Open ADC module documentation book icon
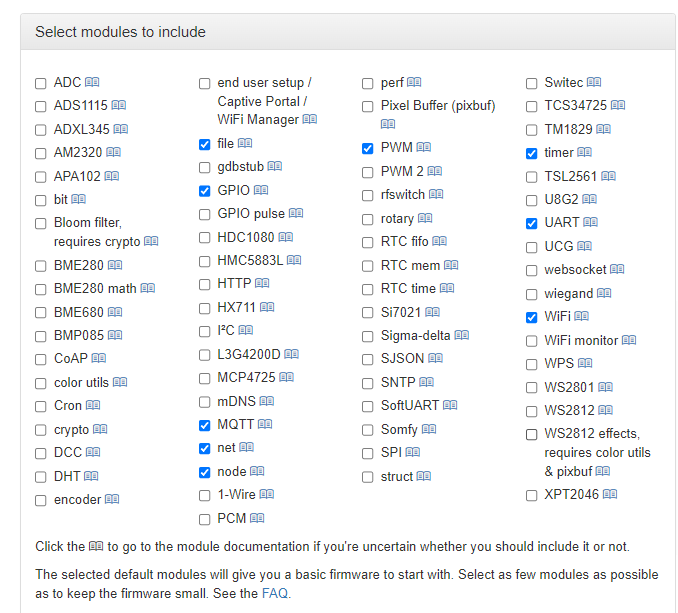Viewport: 678px width, 613px height. tap(92, 82)
